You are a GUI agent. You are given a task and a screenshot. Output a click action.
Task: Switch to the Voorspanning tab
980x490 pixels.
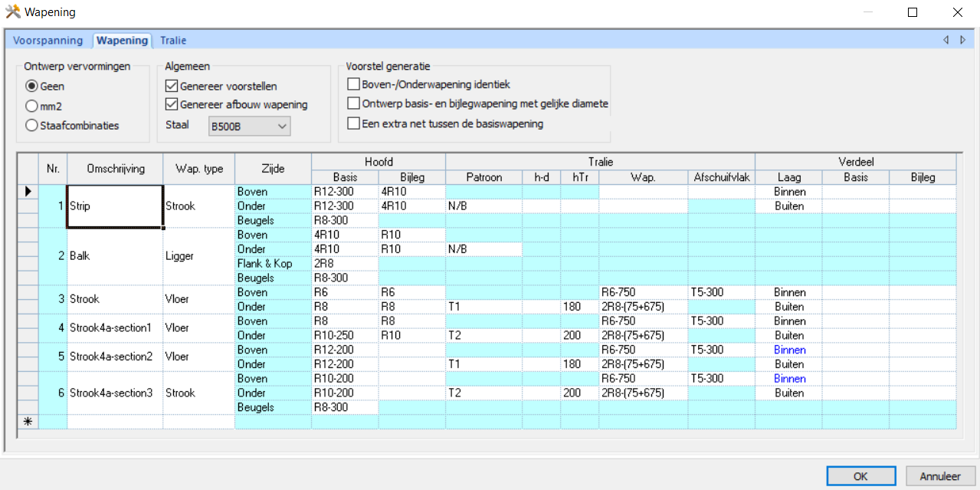(x=49, y=40)
